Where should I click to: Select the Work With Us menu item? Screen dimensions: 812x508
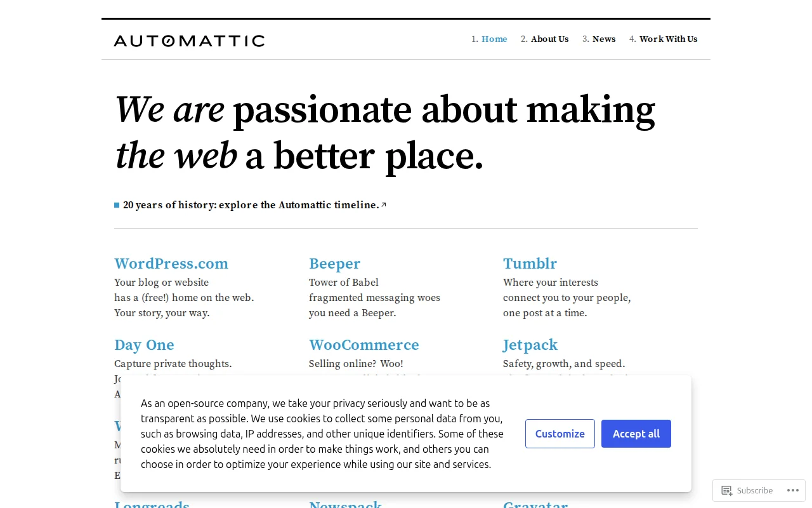668,39
